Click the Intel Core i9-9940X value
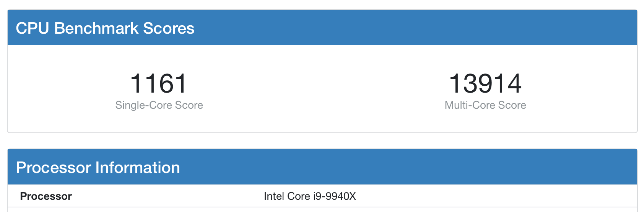This screenshot has height=212, width=644. pyautogui.click(x=310, y=196)
